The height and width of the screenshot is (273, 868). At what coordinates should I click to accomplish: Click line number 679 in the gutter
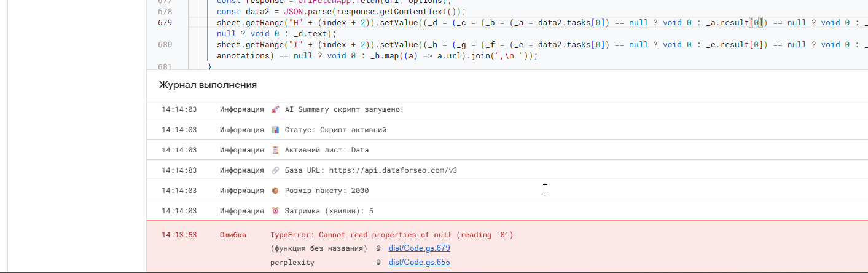click(165, 23)
